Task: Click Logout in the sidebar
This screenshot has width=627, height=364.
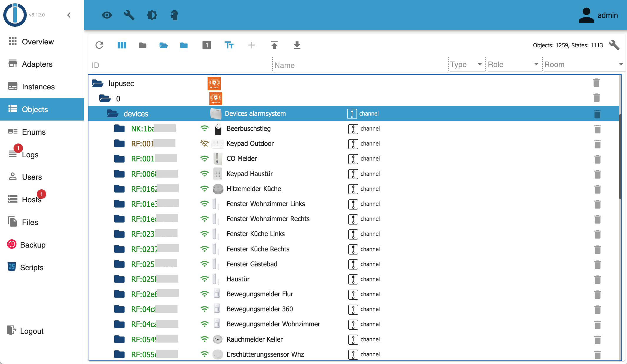Action: (x=31, y=331)
